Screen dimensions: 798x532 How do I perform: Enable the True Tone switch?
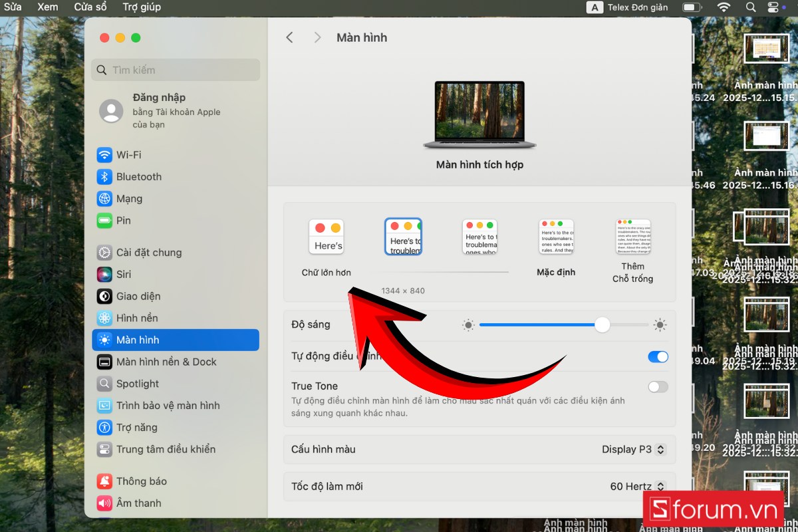click(658, 386)
